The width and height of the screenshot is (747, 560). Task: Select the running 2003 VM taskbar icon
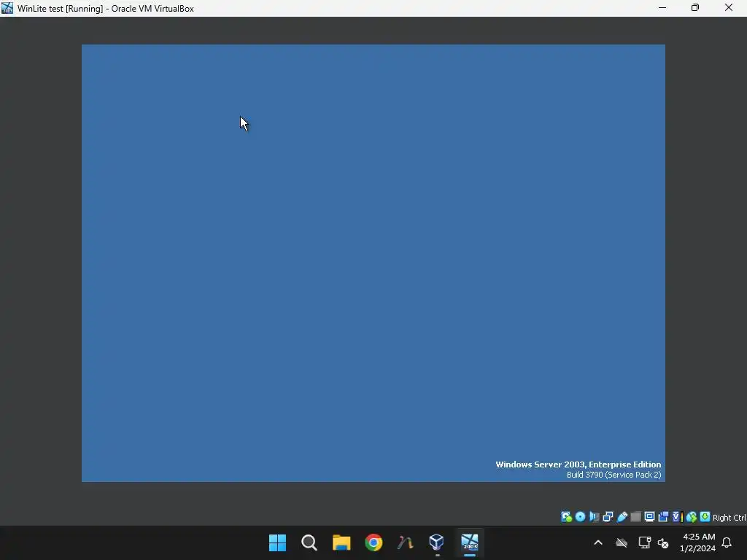click(x=470, y=542)
